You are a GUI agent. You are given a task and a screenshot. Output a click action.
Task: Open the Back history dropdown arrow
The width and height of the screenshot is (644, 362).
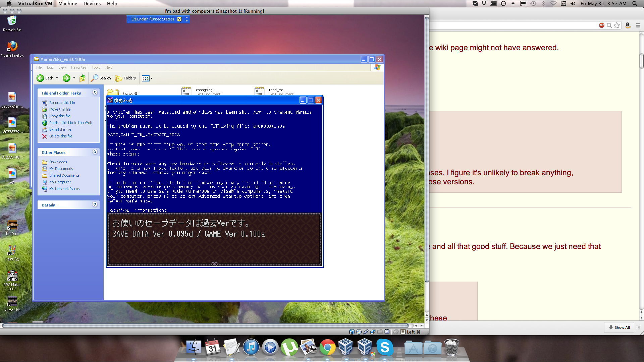tap(57, 78)
